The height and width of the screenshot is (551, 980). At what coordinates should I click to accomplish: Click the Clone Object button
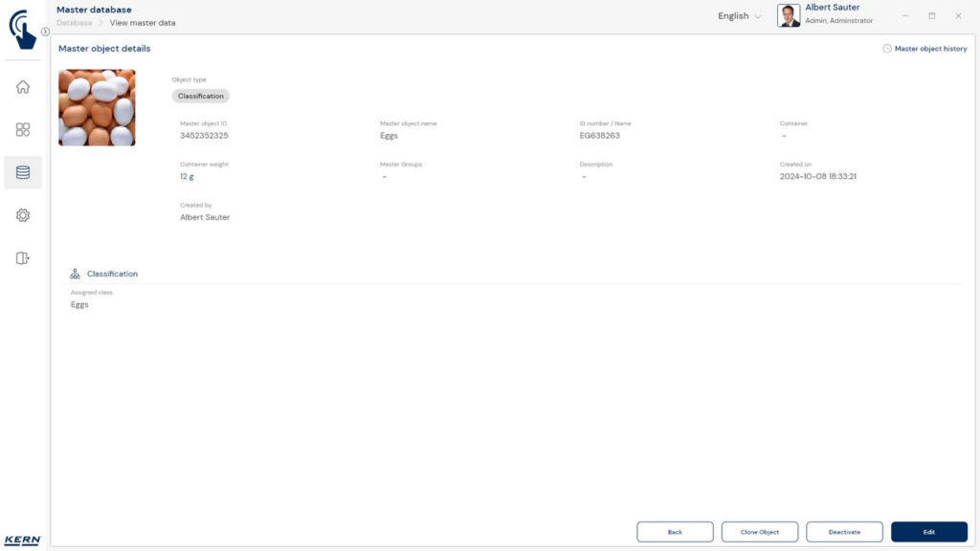coord(759,532)
